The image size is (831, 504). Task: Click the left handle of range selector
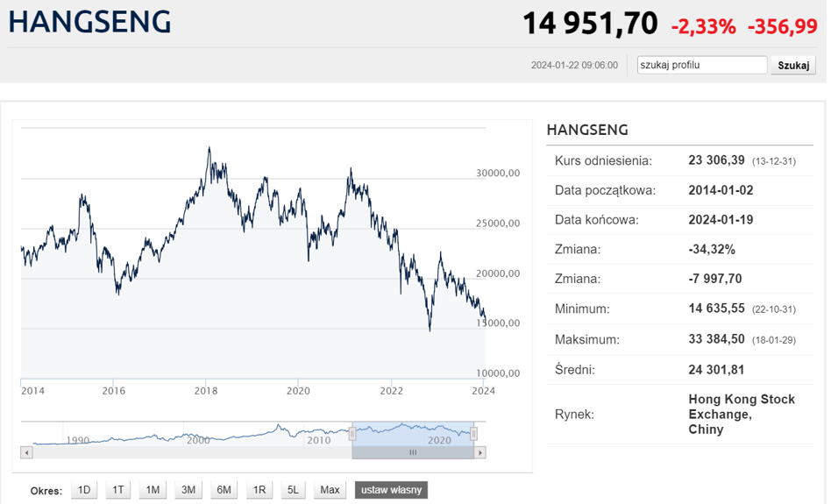352,434
